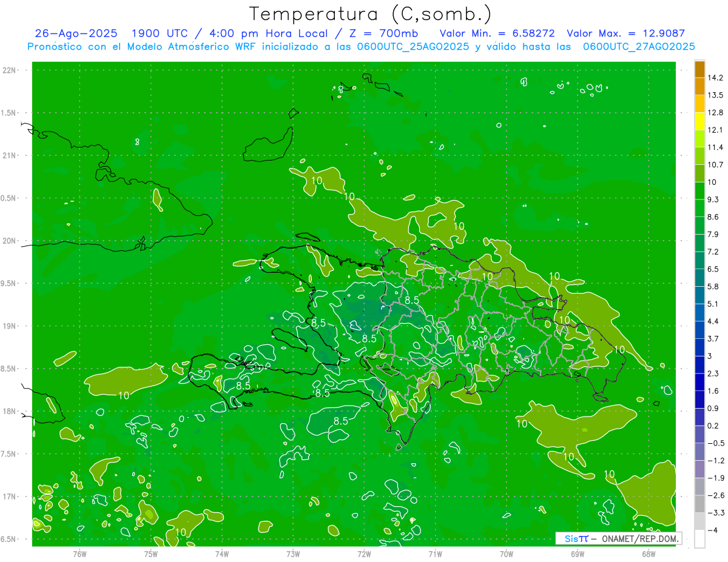The height and width of the screenshot is (562, 728).
Task: Click the "9.3" color scale value
Action: (713, 199)
